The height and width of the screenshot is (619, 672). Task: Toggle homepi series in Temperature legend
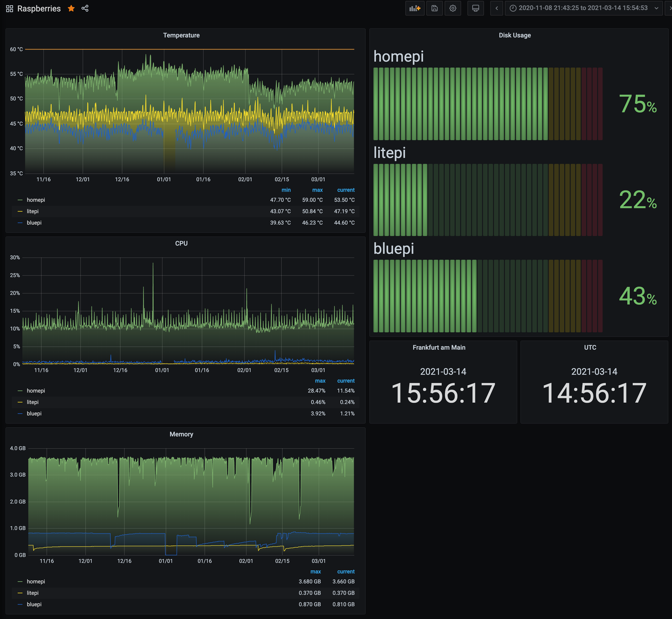36,200
